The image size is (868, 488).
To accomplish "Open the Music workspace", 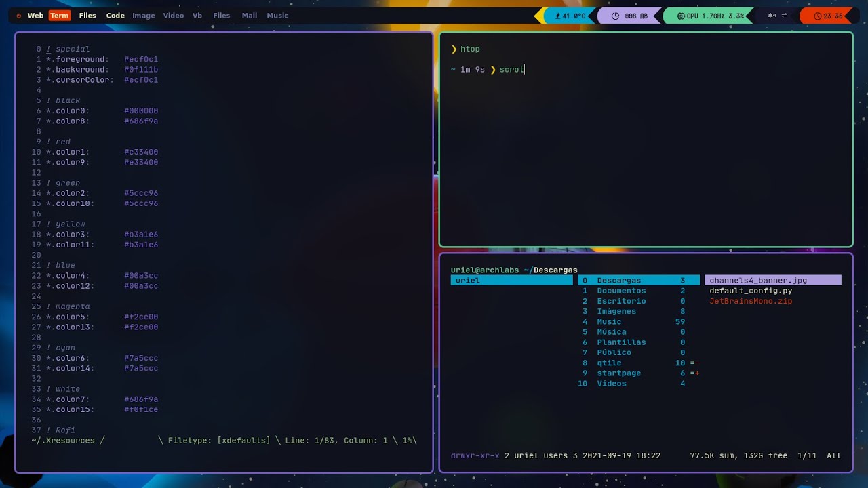I will coord(277,16).
